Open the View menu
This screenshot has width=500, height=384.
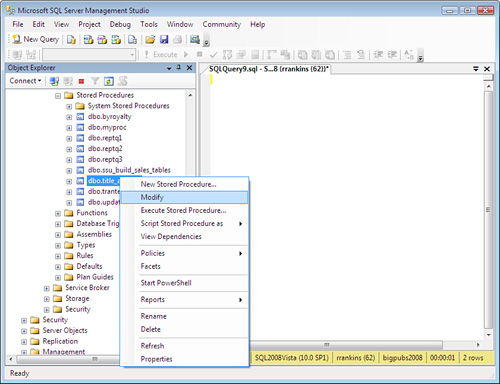point(61,24)
